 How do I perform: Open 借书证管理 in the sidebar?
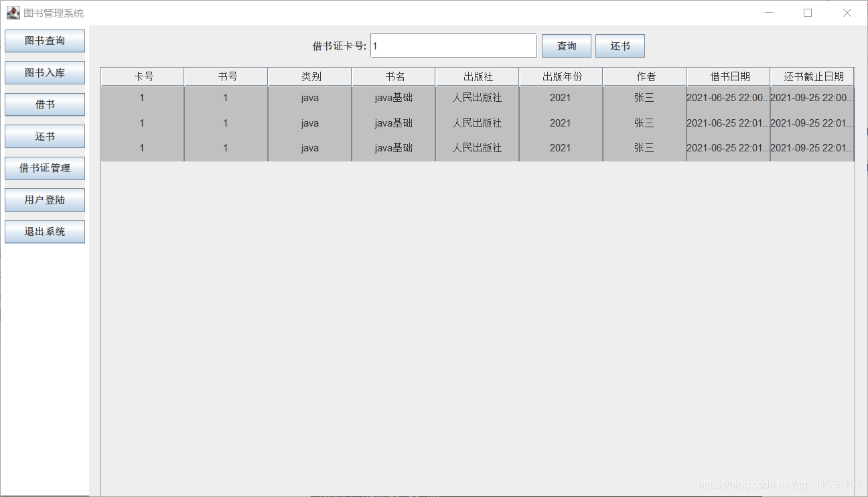click(x=44, y=168)
